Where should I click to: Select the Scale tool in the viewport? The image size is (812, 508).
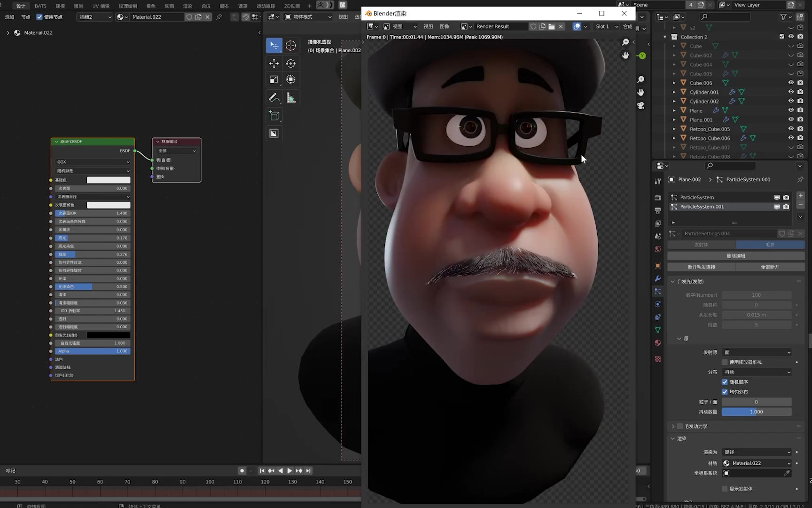(x=274, y=79)
